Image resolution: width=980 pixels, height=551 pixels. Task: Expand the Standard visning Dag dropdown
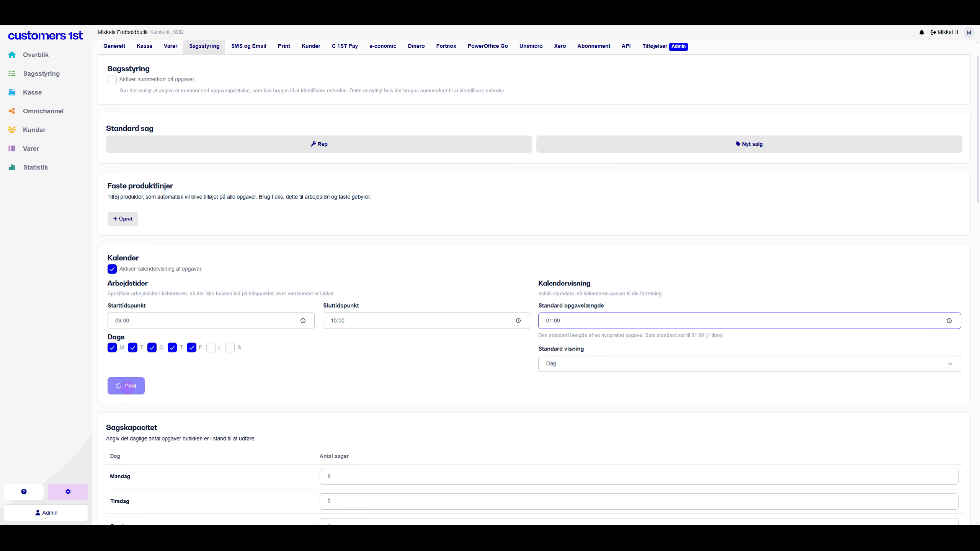pyautogui.click(x=750, y=364)
